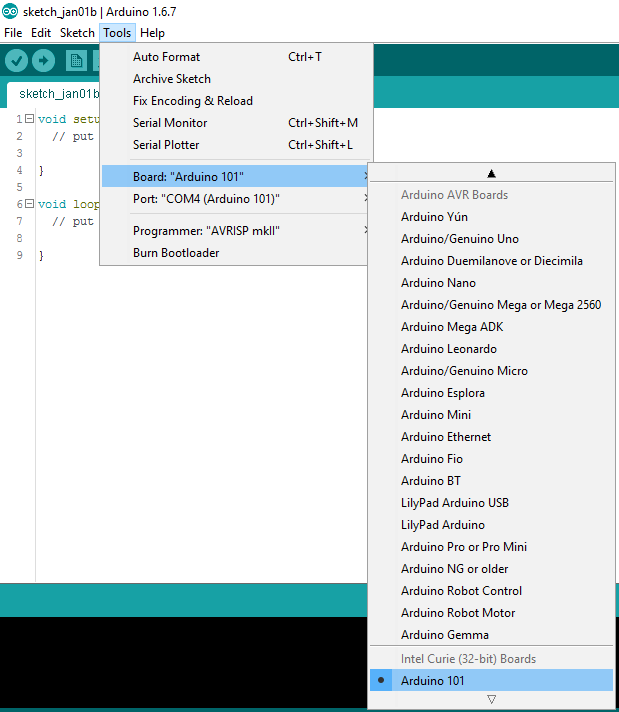The image size is (619, 712).
Task: Select the LilyPad Arduino USB board
Action: pos(491,503)
